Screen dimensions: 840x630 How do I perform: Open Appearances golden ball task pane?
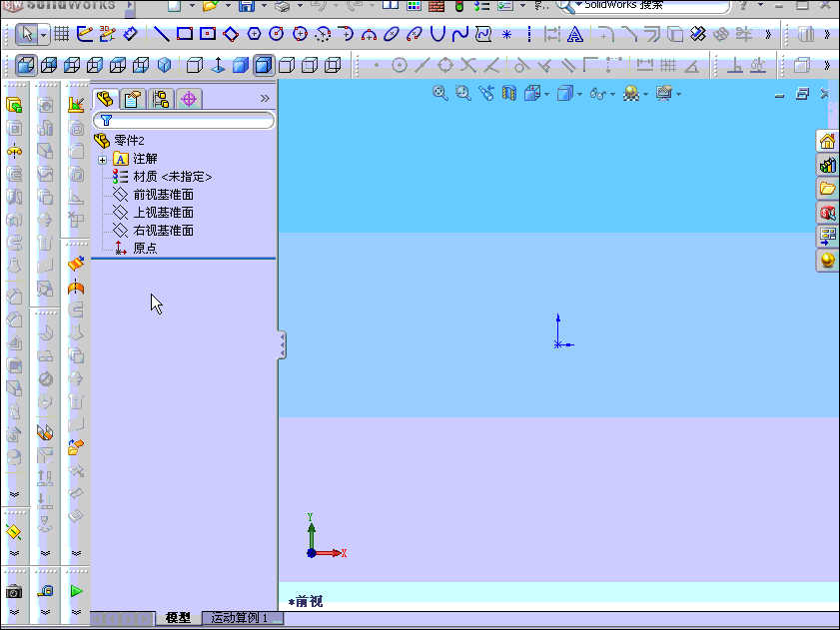click(827, 261)
